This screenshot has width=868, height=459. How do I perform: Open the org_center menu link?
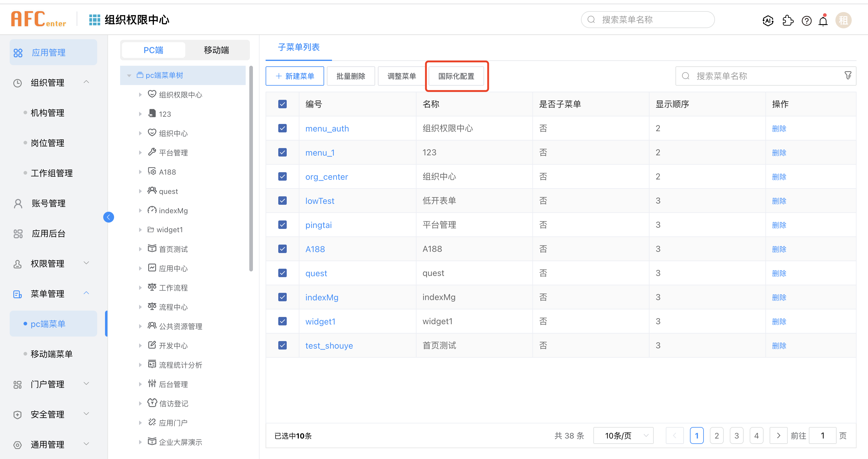[x=326, y=177]
